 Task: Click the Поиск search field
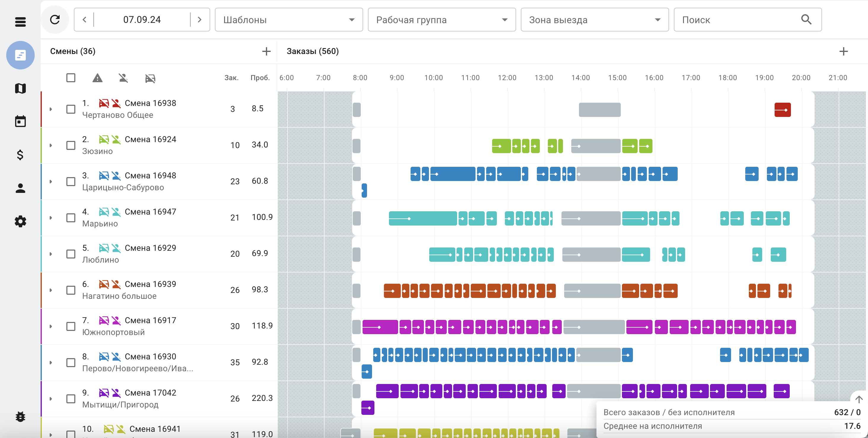click(x=738, y=20)
